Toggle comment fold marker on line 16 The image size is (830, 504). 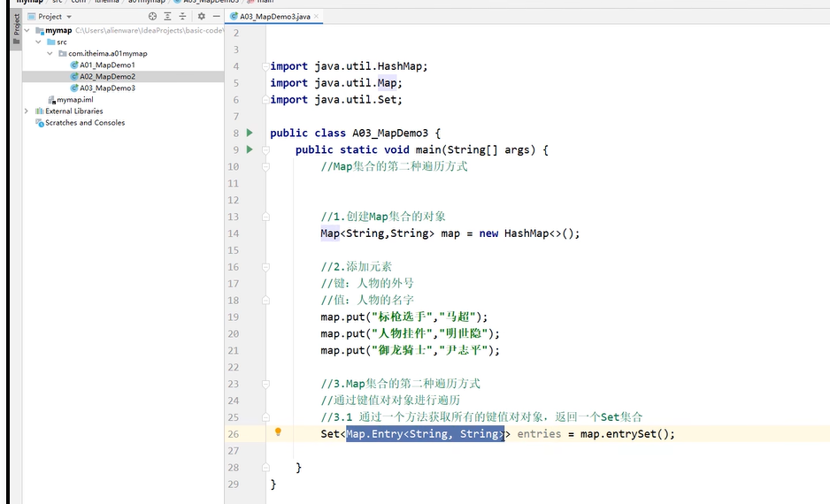click(265, 267)
